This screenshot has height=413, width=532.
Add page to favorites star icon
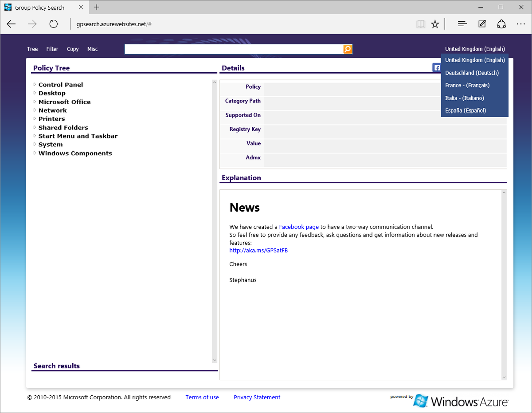pyautogui.click(x=435, y=24)
